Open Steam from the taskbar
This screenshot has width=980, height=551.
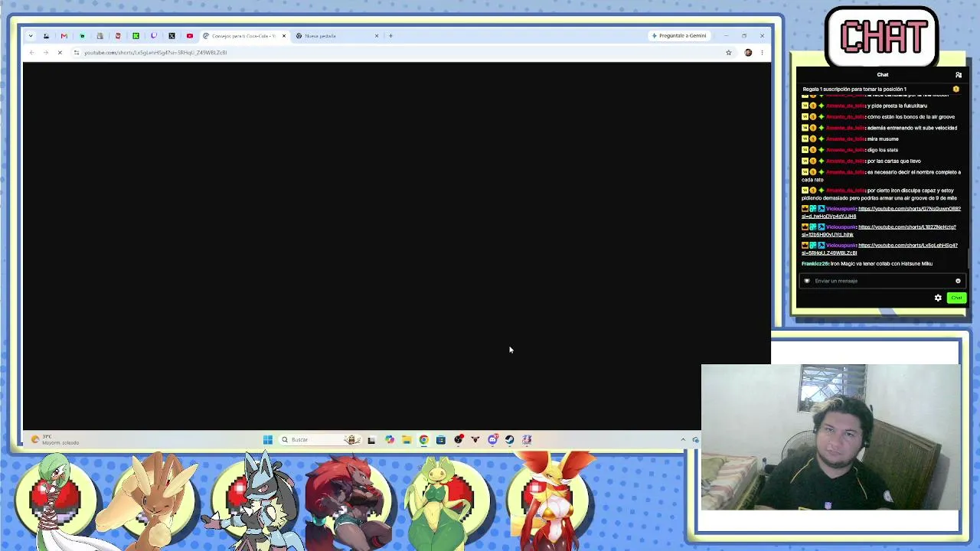click(509, 440)
